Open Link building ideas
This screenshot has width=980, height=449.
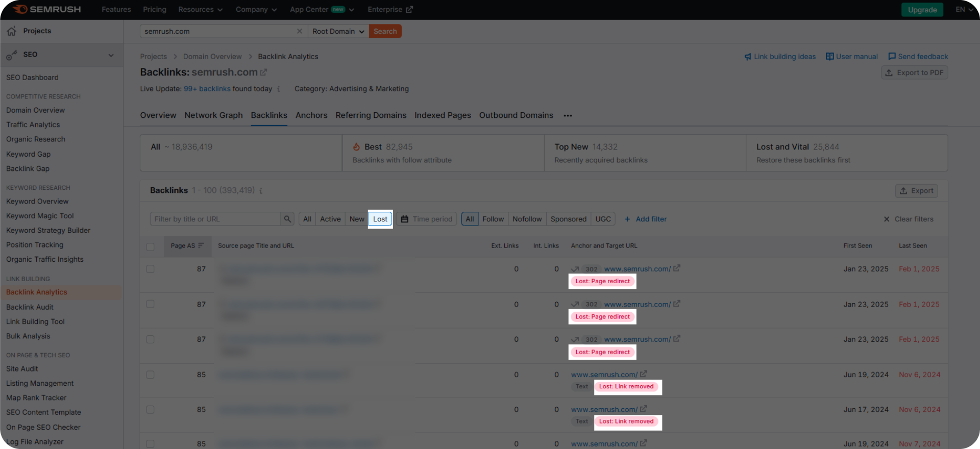pos(780,57)
